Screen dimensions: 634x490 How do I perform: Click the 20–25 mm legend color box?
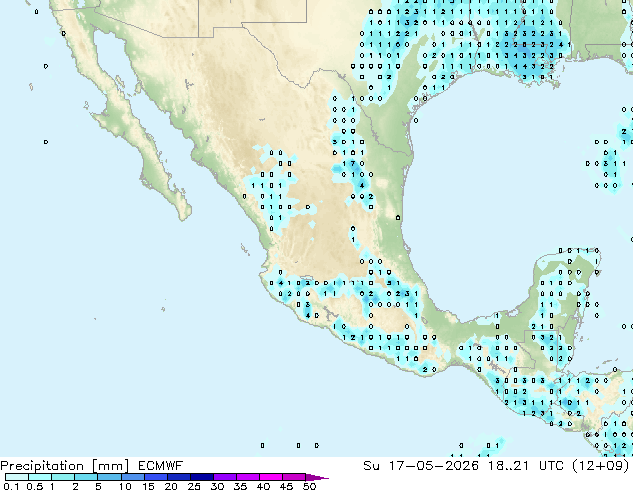178,477
